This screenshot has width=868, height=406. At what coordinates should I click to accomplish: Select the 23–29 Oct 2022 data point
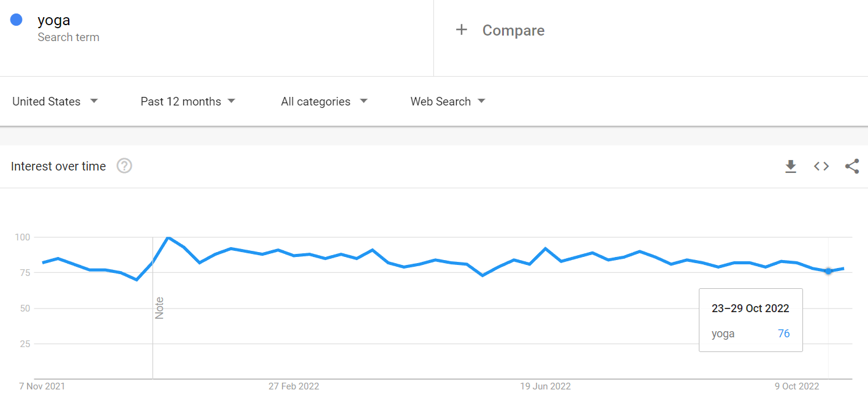coord(828,271)
